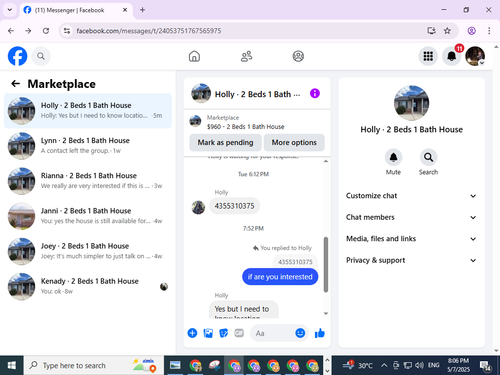Screen dimensions: 500x375
Task: Send a thumbs up like
Action: 320,333
